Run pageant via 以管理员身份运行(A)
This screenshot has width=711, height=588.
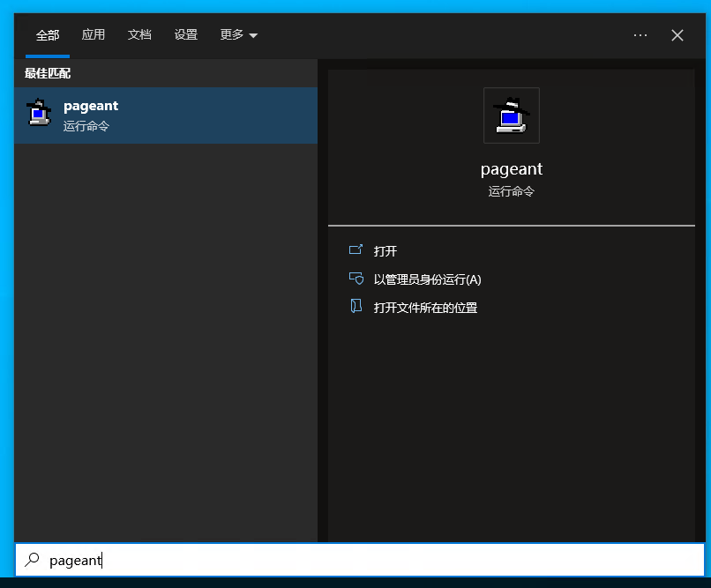[427, 279]
